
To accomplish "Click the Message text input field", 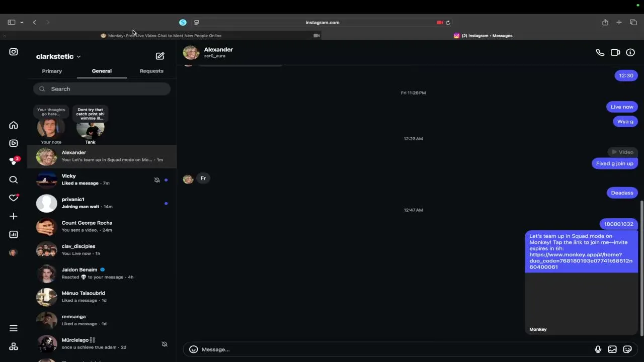I will point(395,349).
